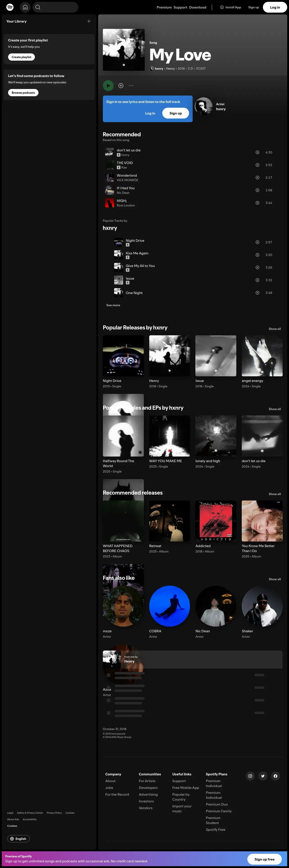289x868 pixels.
Task: Open Spotify Free footer link
Action: coord(216,830)
